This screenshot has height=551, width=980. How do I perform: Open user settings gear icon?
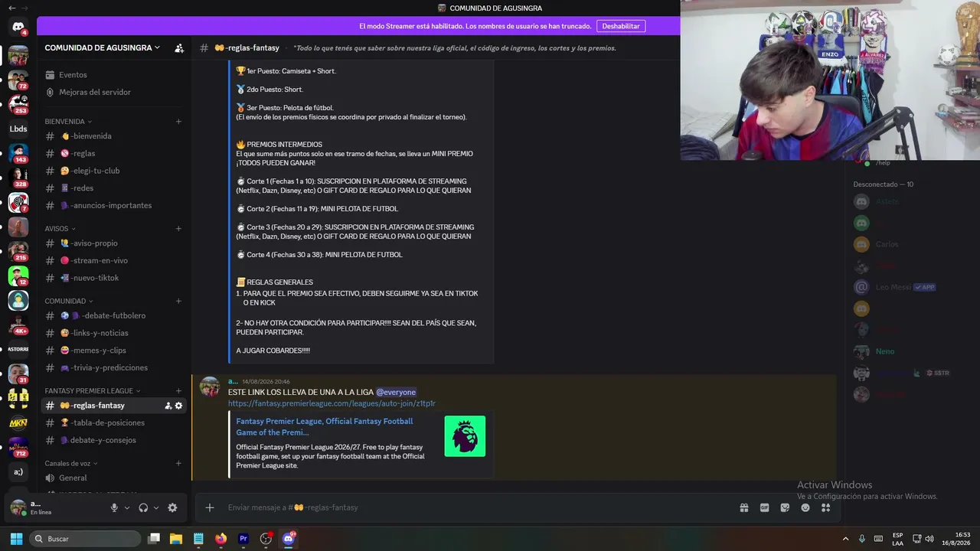point(172,507)
